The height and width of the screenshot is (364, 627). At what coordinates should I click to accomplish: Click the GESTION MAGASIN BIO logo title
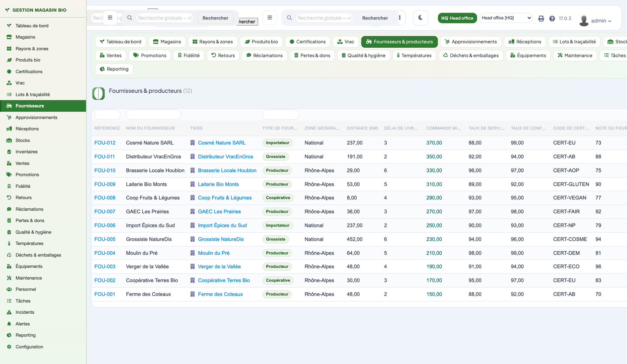pos(39,10)
